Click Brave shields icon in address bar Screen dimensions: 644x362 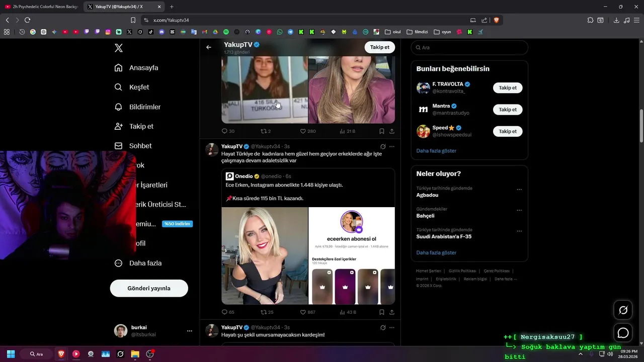tap(496, 20)
